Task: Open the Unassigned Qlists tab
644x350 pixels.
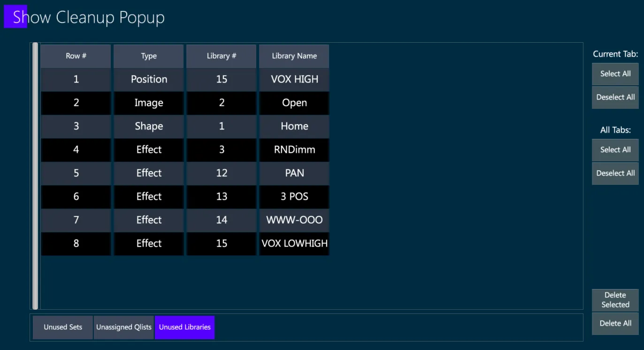Action: point(124,327)
